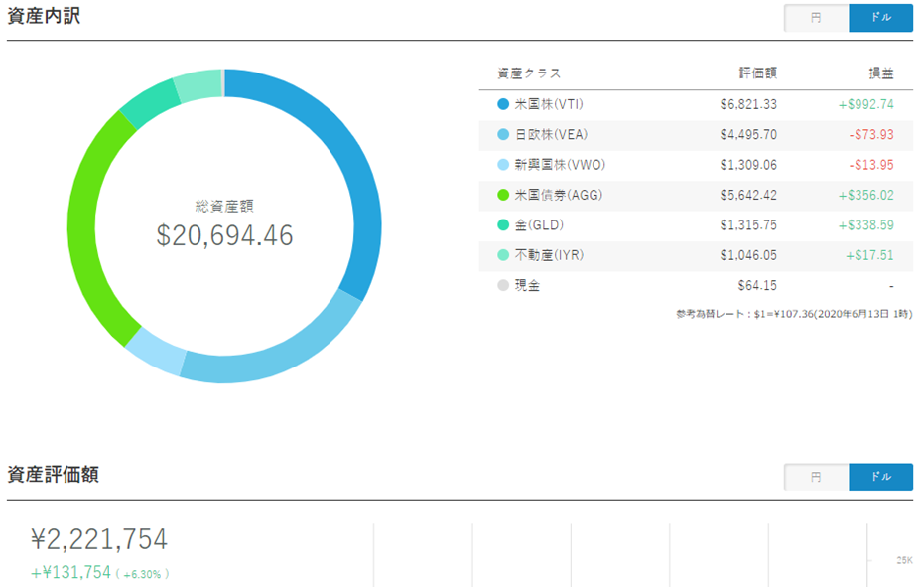
Task: Click the total amount $20,694.46
Action: tap(224, 234)
